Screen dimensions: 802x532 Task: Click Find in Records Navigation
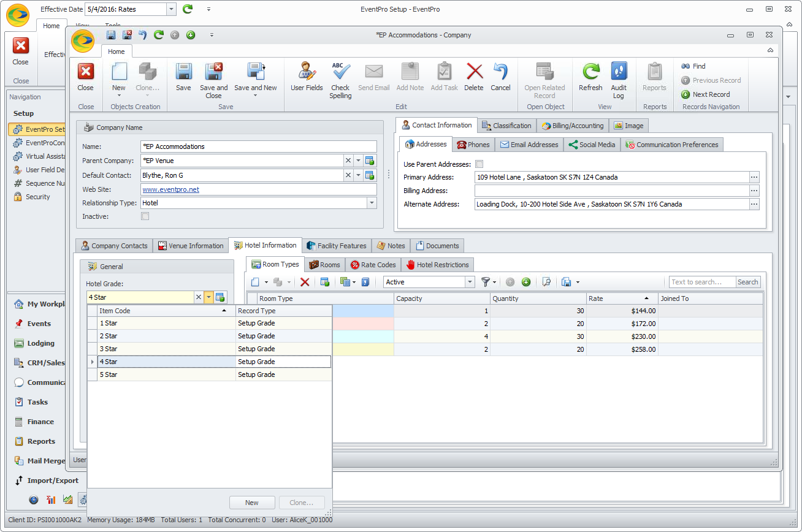(693, 66)
